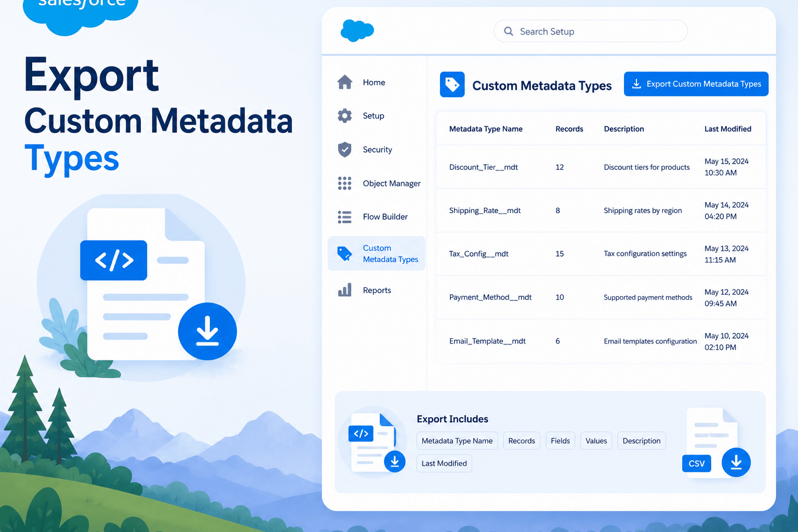Click the Last Modified export chip
This screenshot has height=532, width=798.
[x=444, y=463]
